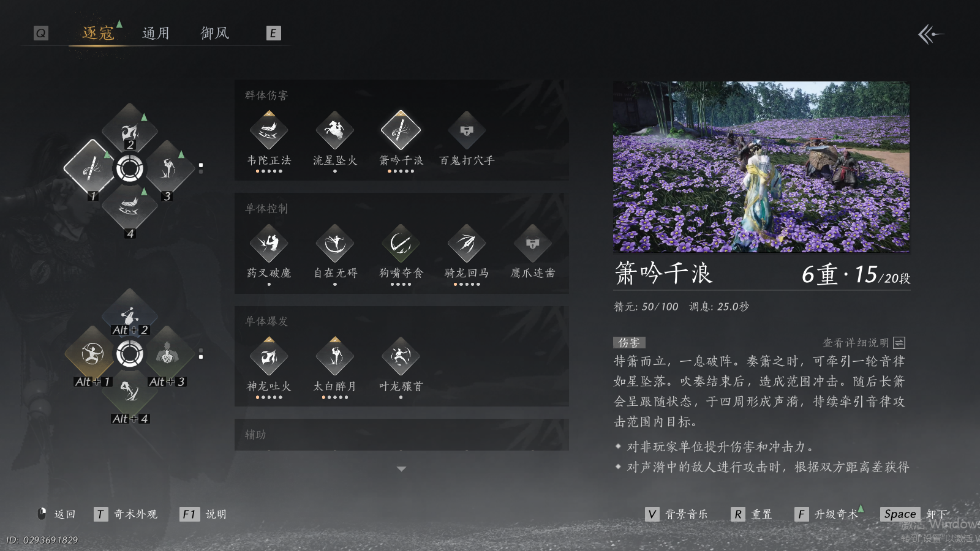The height and width of the screenshot is (551, 980).
Task: Pick the 狗嘴夺食 skill icon
Action: (401, 244)
